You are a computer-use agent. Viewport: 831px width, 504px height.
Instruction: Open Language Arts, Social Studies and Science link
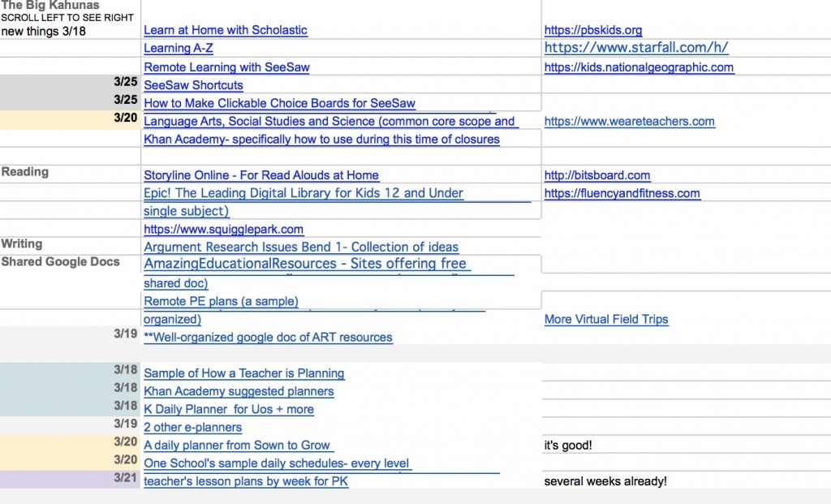click(329, 122)
